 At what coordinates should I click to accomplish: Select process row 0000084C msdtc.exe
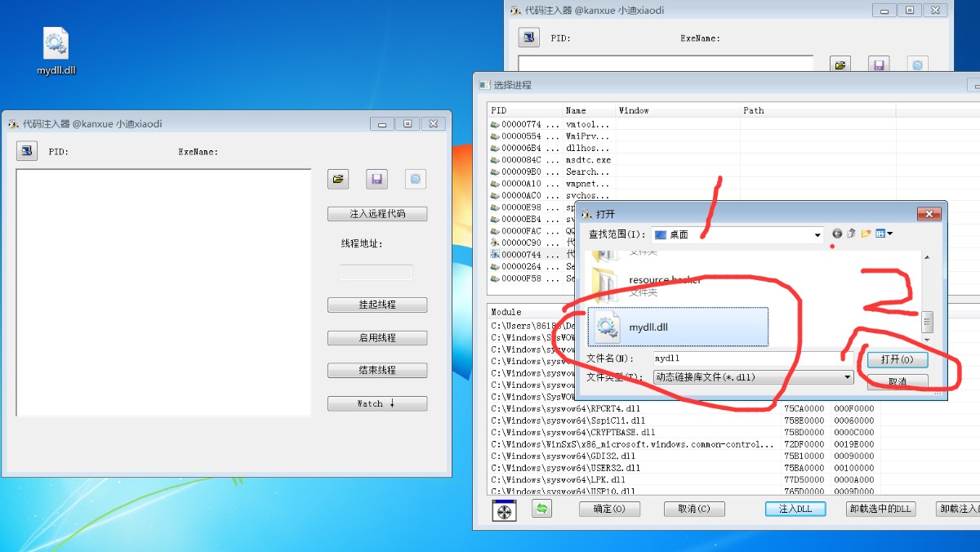click(x=550, y=160)
